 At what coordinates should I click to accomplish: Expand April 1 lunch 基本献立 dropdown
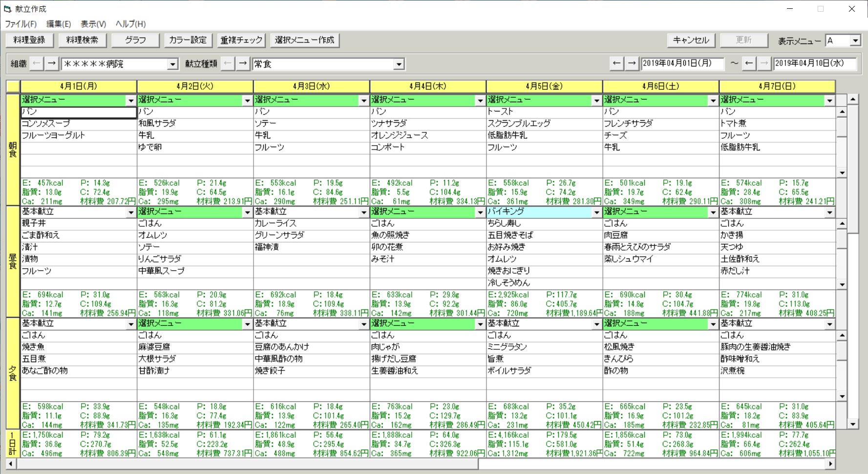131,212
